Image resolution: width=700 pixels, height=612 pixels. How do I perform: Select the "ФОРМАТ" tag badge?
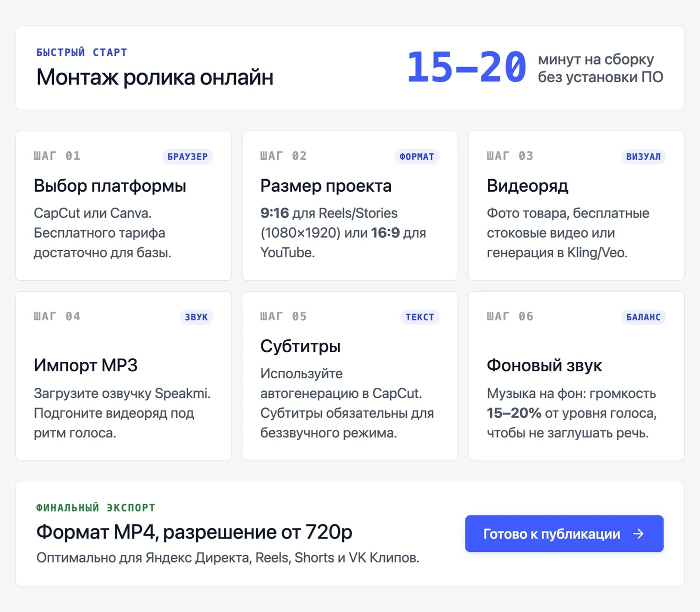[x=417, y=157]
